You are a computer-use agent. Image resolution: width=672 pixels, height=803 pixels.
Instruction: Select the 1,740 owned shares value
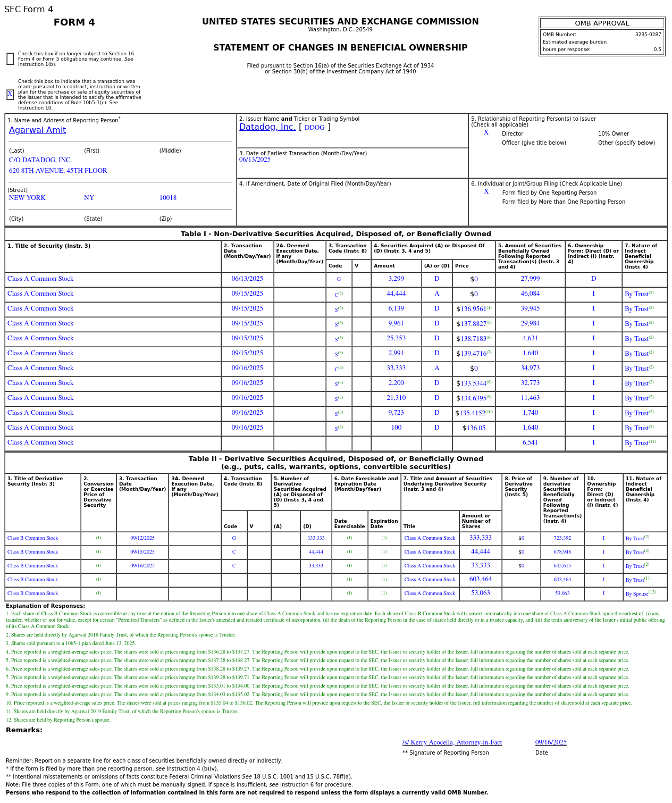(530, 413)
